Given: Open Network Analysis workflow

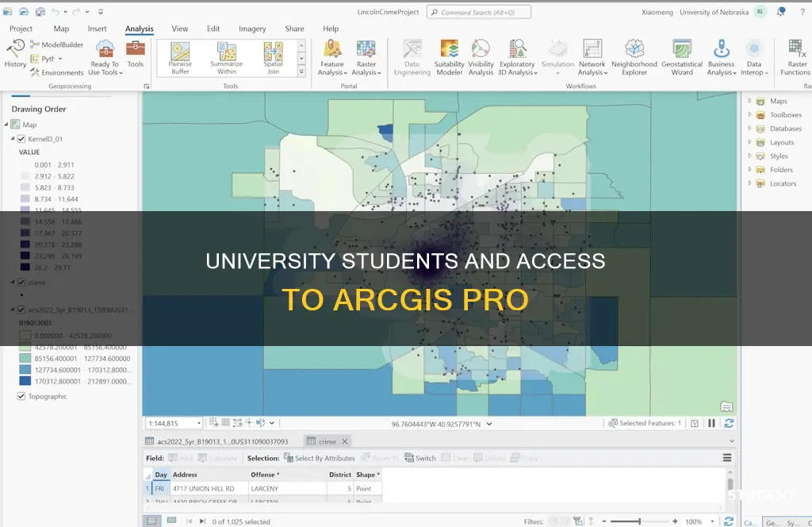Looking at the screenshot, I should point(592,57).
